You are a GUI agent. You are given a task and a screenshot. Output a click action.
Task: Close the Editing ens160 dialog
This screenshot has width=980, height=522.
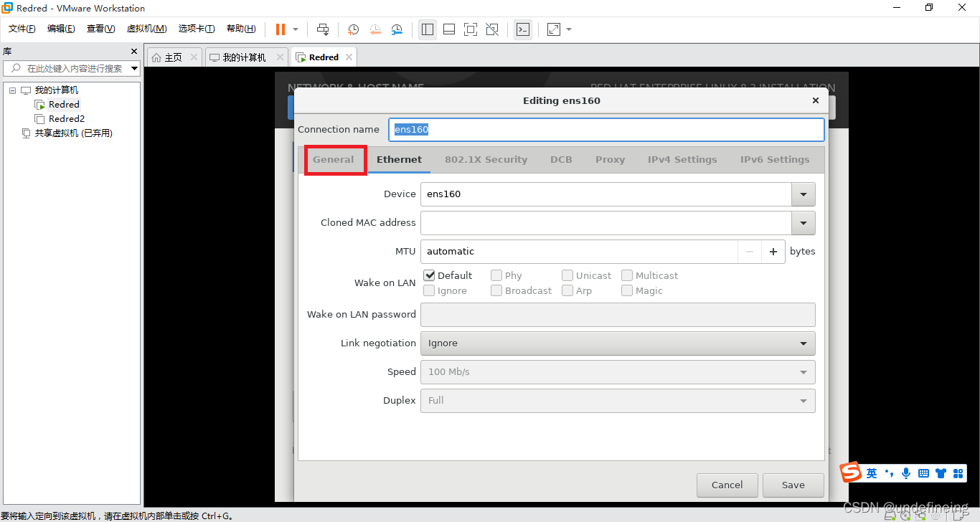click(816, 100)
